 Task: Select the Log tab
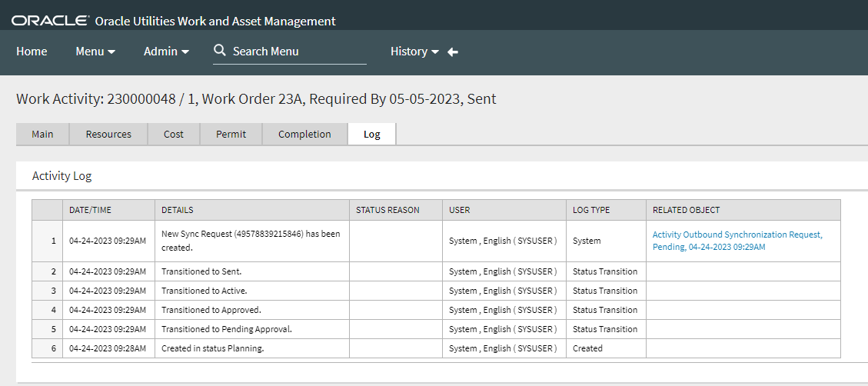tap(372, 134)
